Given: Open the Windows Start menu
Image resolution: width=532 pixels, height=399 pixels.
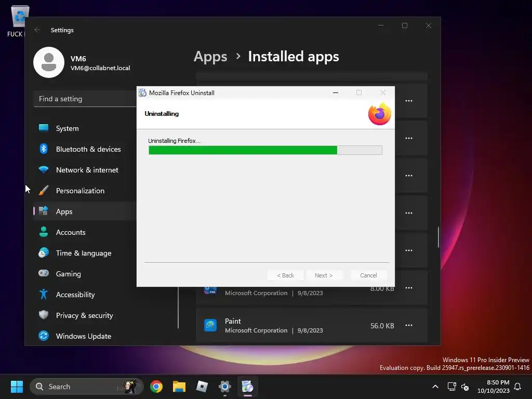Looking at the screenshot, I should [17, 387].
